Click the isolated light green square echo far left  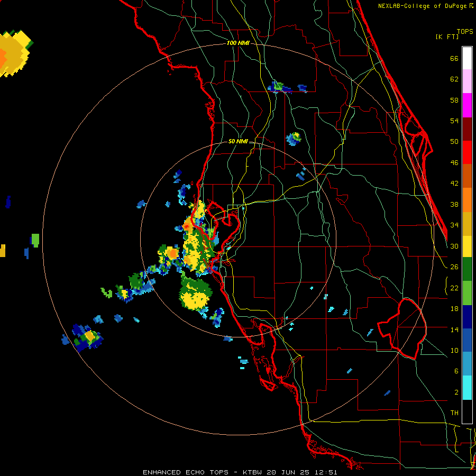point(35,241)
